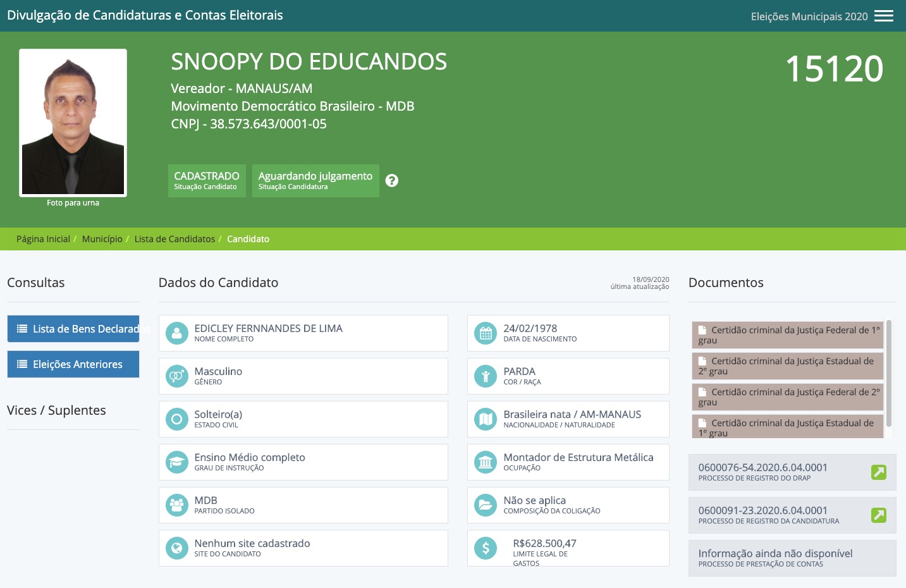Navigate to Município breadcrumb

[102, 239]
